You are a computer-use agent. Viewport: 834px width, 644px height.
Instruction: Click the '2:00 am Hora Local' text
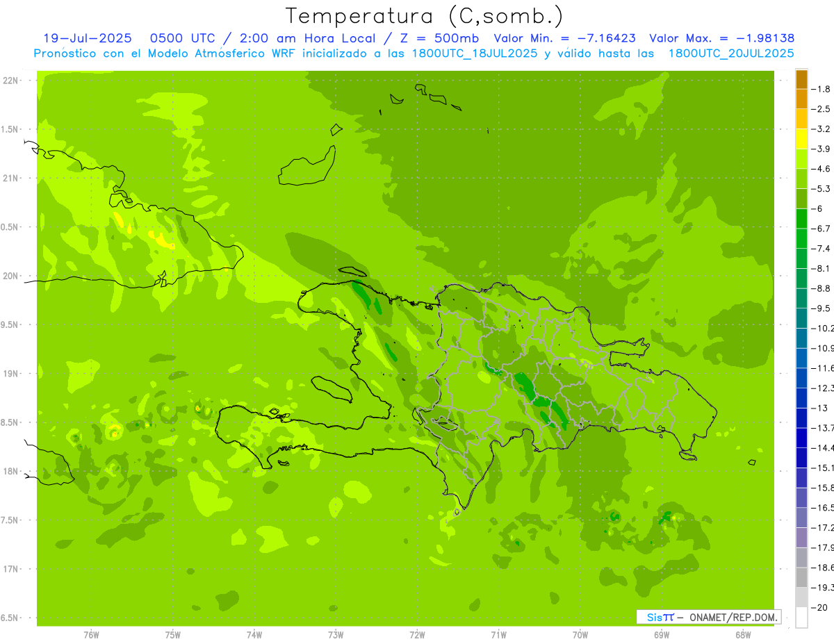[x=307, y=38]
